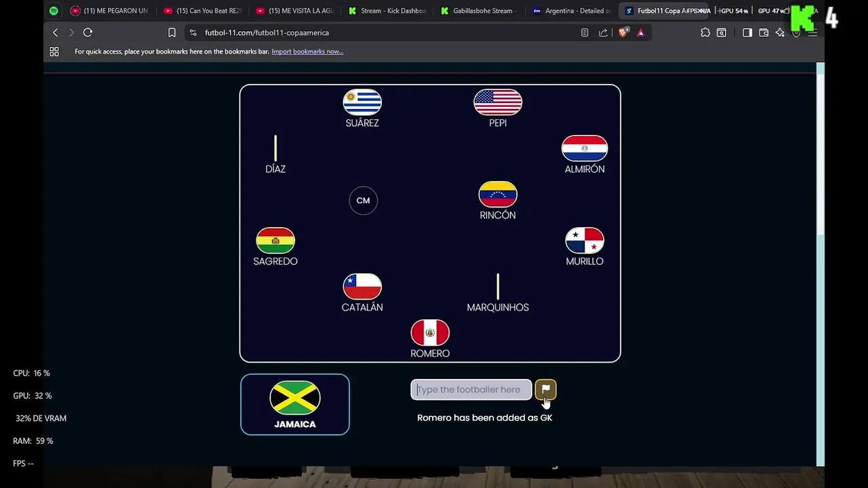The width and height of the screenshot is (868, 488).
Task: Click the share icon in the address bar
Action: (603, 33)
